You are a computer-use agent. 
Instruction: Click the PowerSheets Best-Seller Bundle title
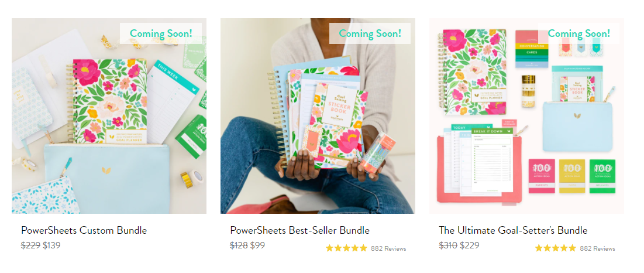pos(300,230)
